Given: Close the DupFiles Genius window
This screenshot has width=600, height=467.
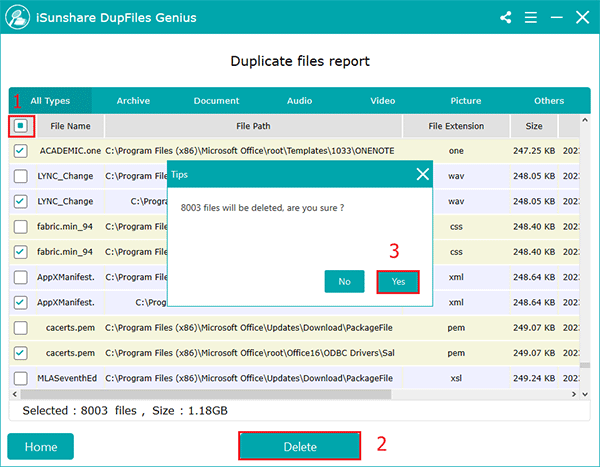Looking at the screenshot, I should (x=579, y=18).
